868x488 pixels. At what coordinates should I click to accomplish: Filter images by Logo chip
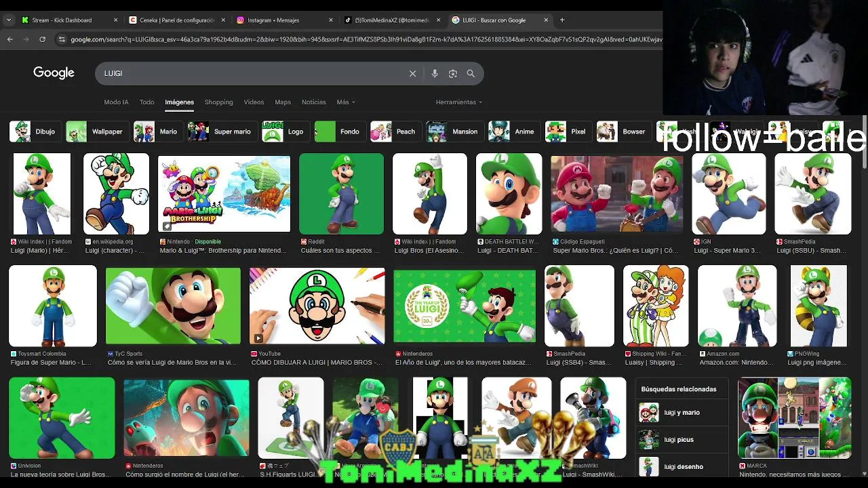tap(285, 131)
